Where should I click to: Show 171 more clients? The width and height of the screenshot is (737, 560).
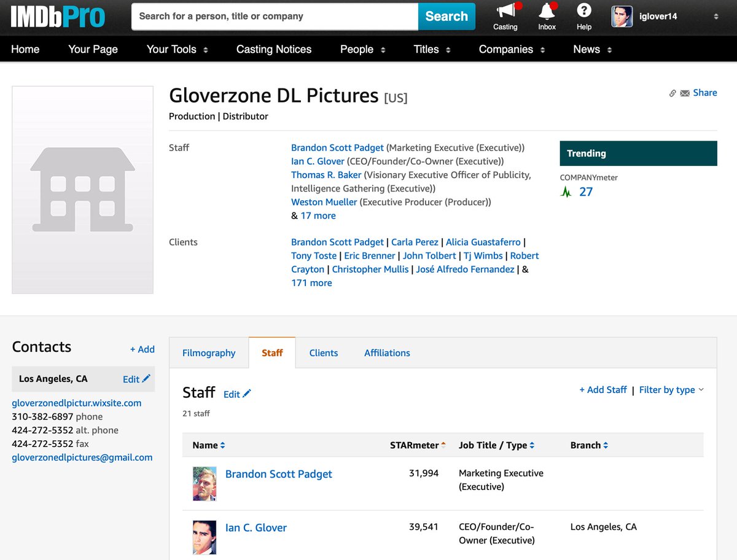(x=311, y=283)
